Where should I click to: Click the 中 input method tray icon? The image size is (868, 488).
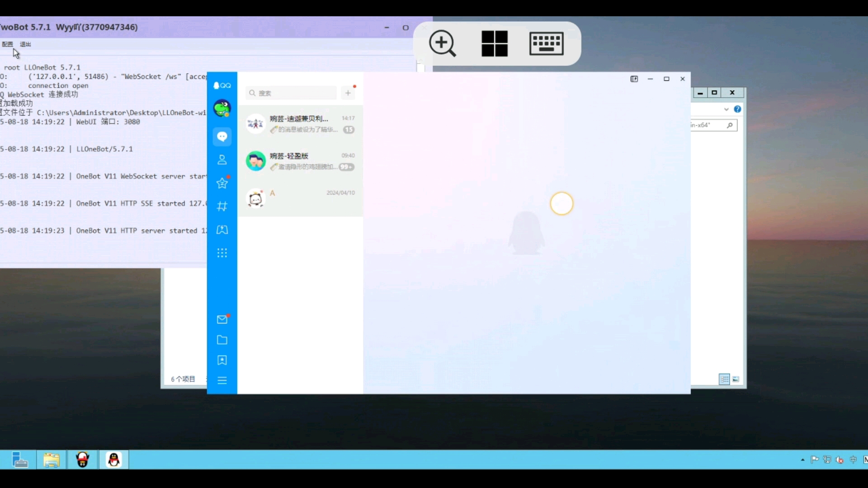point(853,460)
